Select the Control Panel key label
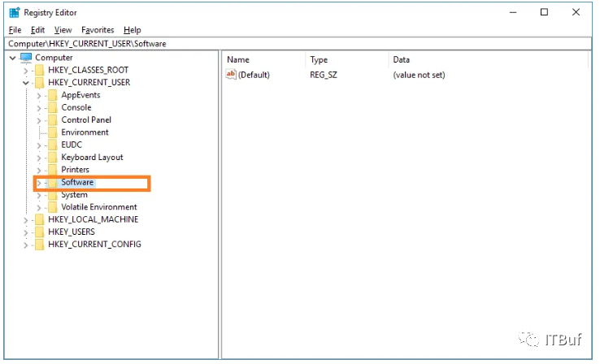600x364 pixels. point(86,119)
